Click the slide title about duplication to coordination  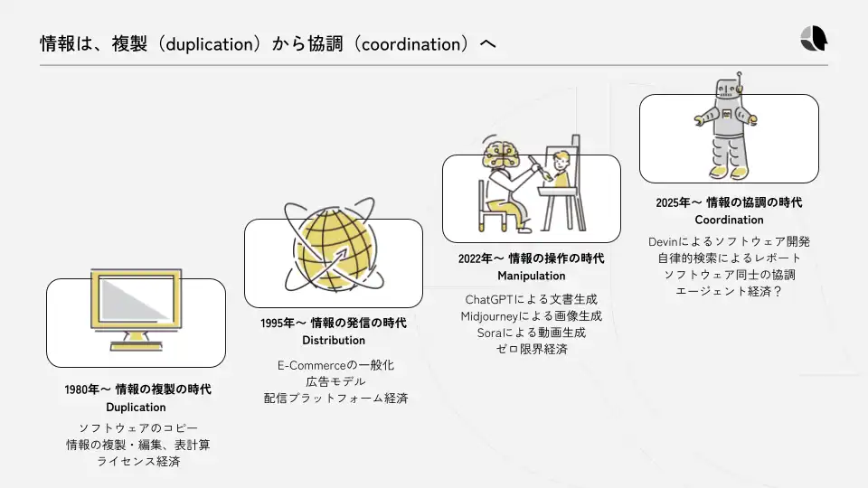[x=268, y=44]
